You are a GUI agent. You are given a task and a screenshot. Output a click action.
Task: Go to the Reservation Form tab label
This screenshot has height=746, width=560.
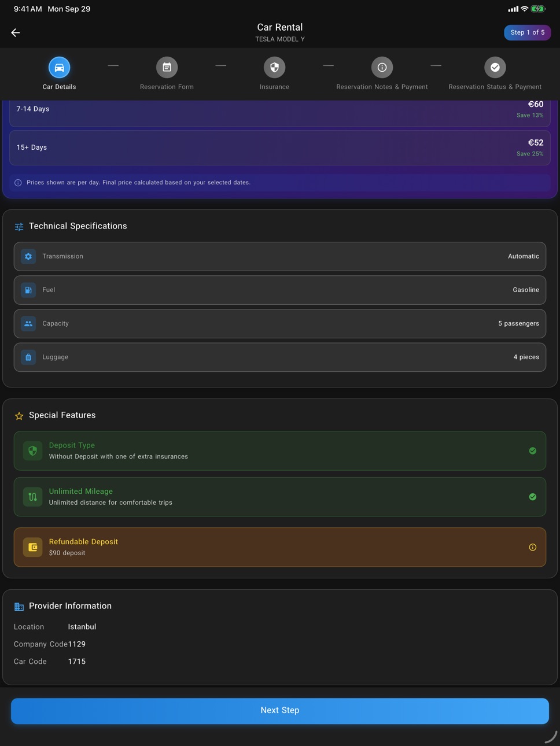167,87
